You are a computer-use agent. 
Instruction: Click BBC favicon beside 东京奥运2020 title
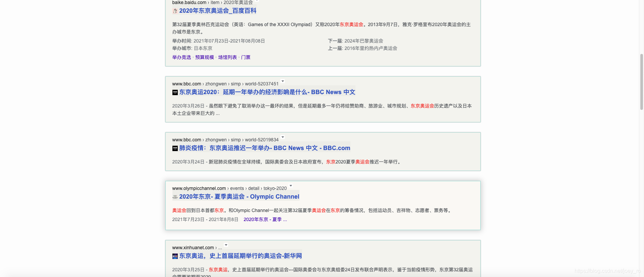pyautogui.click(x=175, y=92)
